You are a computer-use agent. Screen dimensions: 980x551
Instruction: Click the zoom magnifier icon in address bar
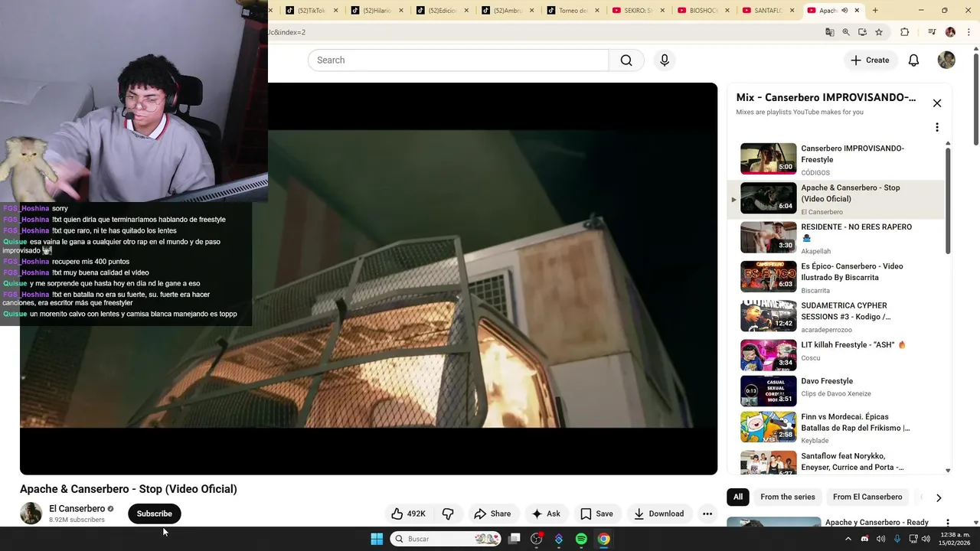[x=846, y=32]
